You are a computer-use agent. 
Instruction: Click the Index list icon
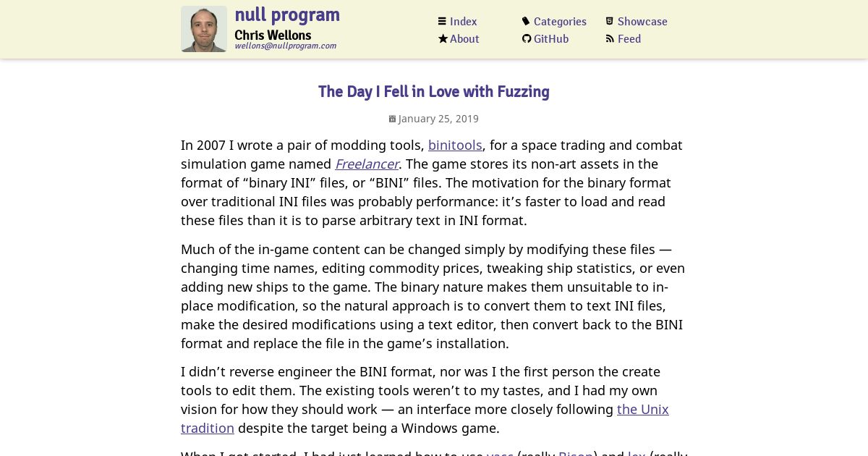click(x=442, y=22)
